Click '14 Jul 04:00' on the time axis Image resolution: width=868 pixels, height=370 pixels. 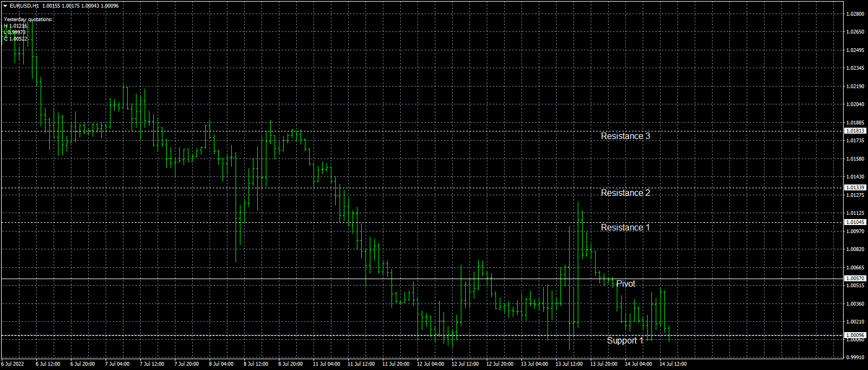click(638, 364)
